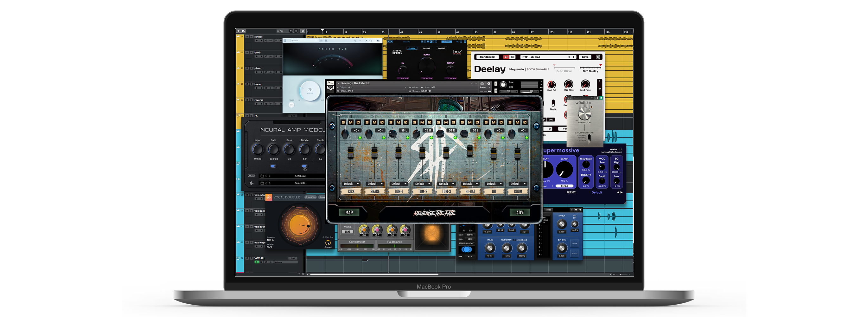Click the Kontakt wrench icon

[x=330, y=83]
